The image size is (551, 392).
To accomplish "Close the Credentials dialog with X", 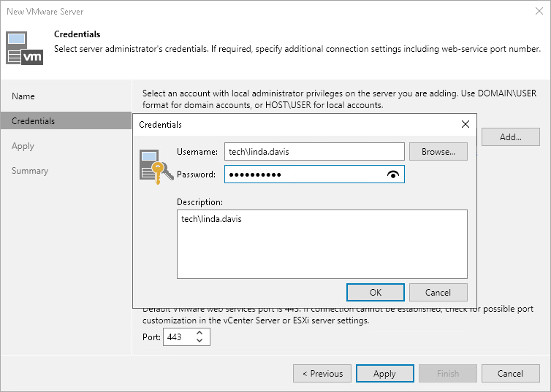I will pos(465,124).
